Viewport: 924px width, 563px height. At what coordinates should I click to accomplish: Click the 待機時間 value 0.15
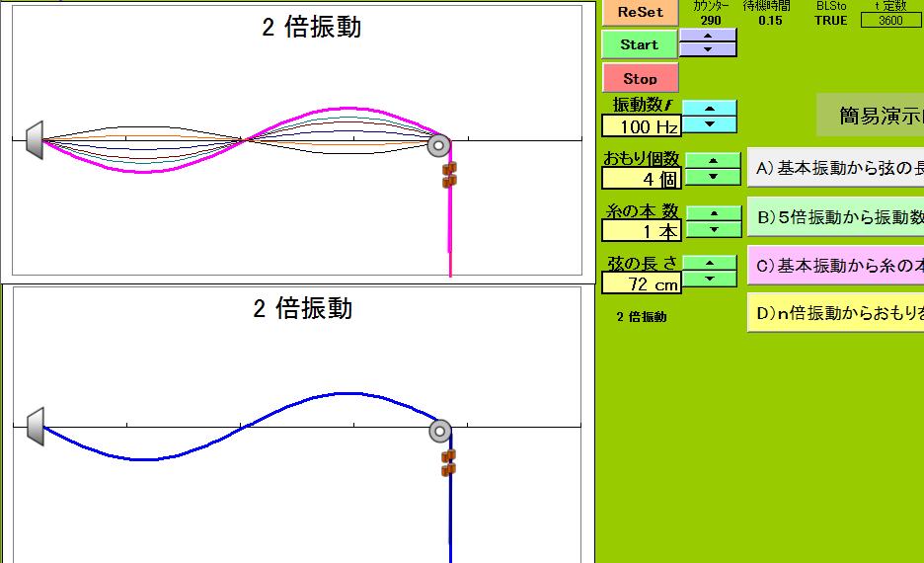770,21
